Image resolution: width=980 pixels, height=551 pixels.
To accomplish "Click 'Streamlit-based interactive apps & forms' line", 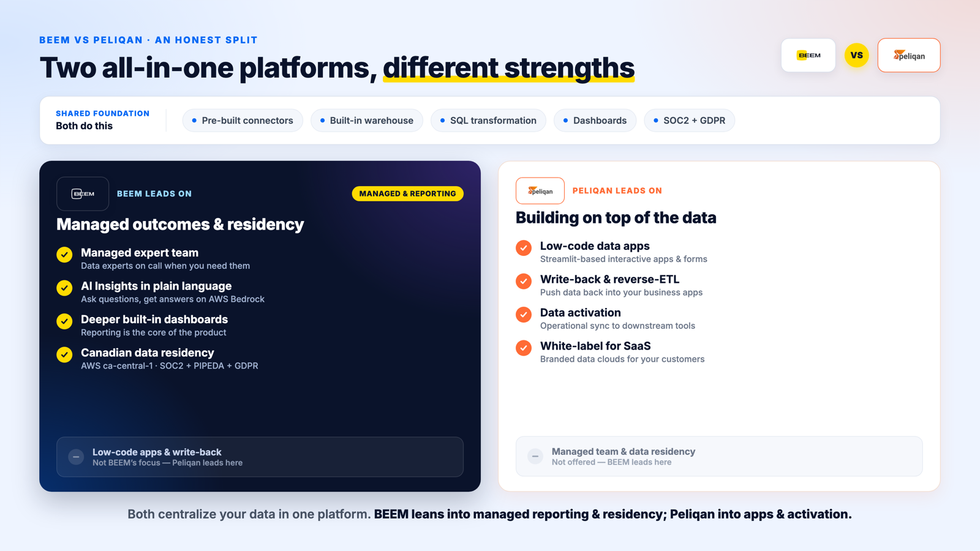I will click(x=624, y=259).
